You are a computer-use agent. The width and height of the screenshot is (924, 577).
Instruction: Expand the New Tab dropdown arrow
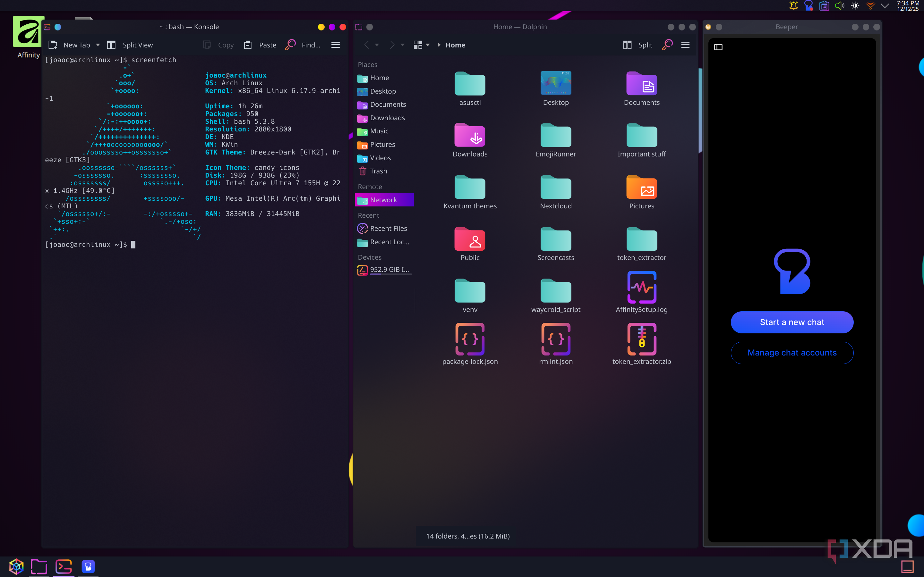click(98, 45)
